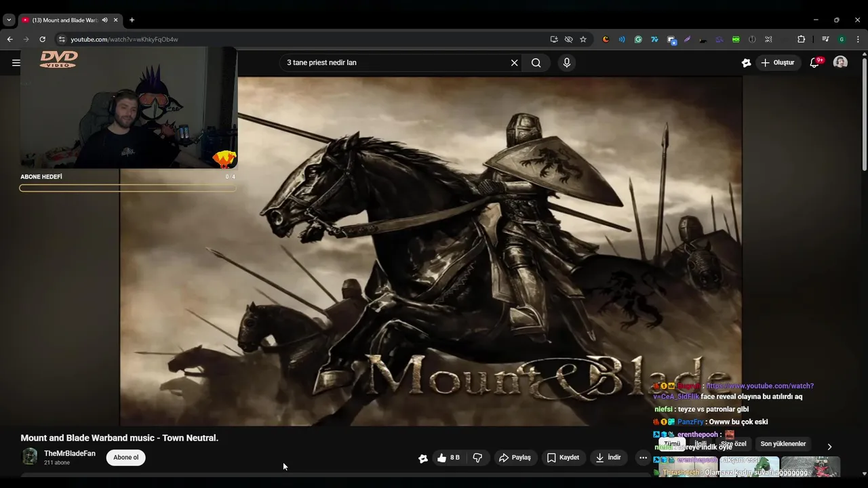Click the ABONE HEDEFİ progress bar

(x=127, y=188)
